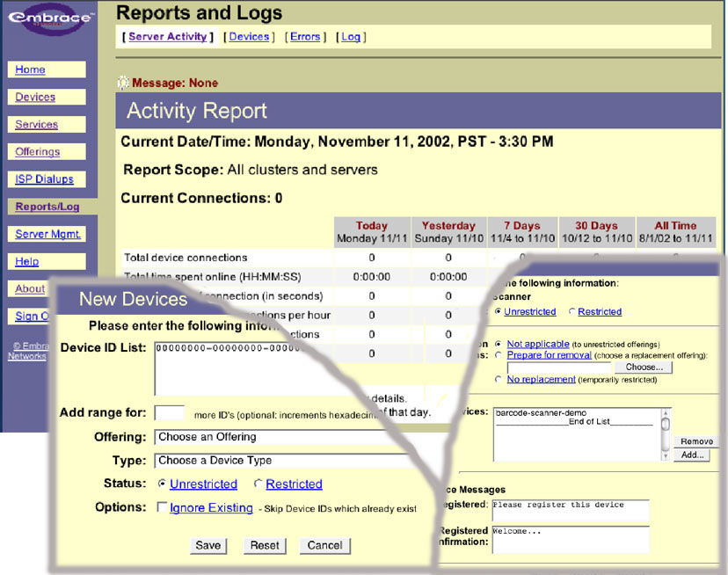This screenshot has height=575, width=728.
Task: Open the Errors section from the top navigation
Action: (304, 37)
